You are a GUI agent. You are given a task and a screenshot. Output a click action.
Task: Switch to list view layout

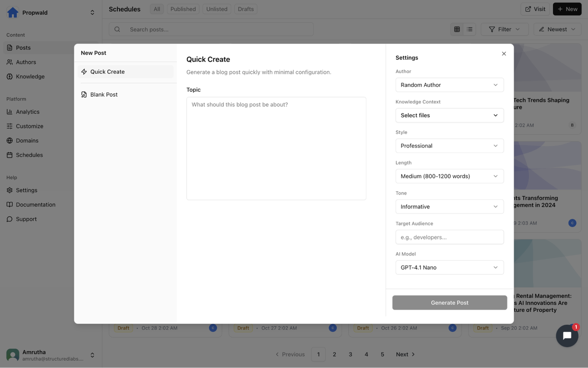(469, 29)
